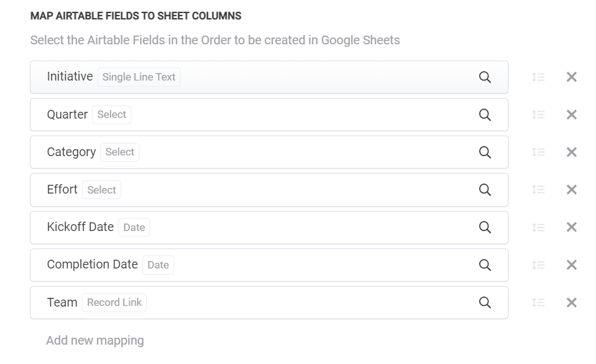Click the reorder icon on the Team row
Image resolution: width=596 pixels, height=364 pixels.
(x=539, y=302)
